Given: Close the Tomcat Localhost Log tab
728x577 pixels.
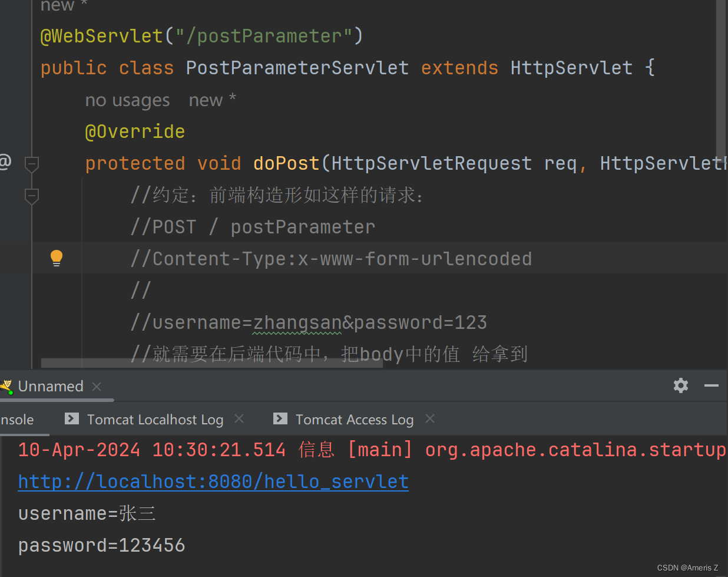Looking at the screenshot, I should (x=239, y=418).
